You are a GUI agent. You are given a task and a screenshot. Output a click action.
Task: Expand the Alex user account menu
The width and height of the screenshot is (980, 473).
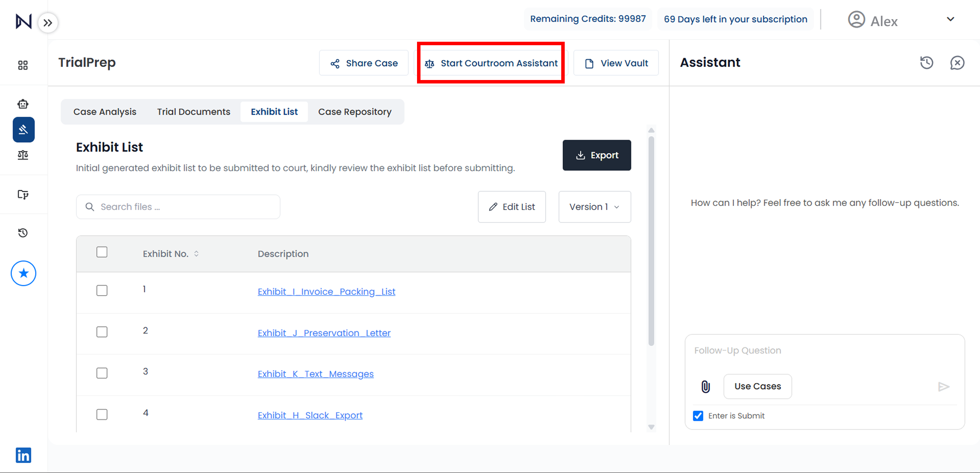(950, 19)
